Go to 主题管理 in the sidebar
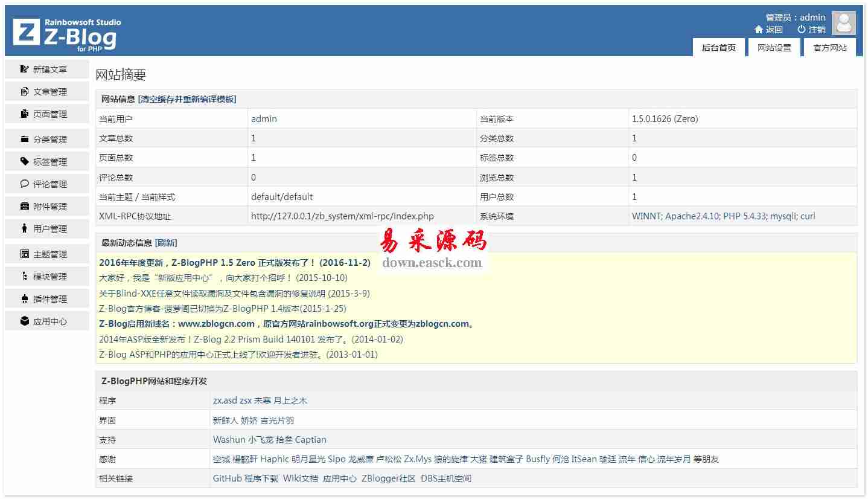 pos(46,254)
